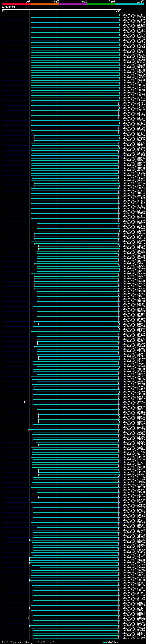
Task: Select hit label UniRef100_A2IBD1
Action: (x=133, y=404)
